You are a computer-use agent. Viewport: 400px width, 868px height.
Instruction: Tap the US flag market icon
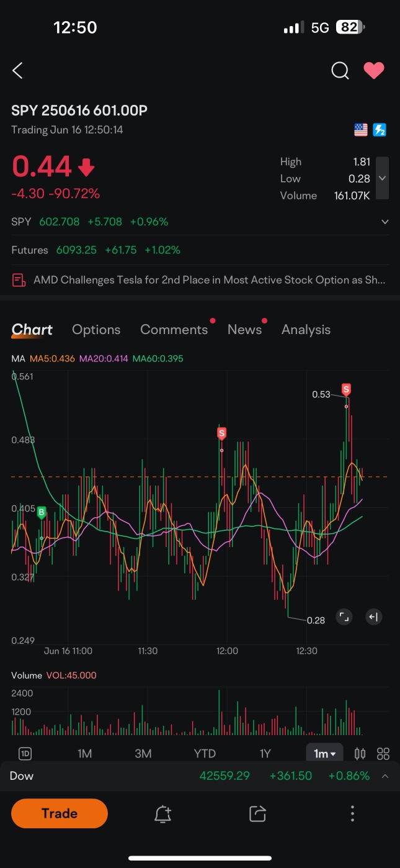click(x=361, y=130)
